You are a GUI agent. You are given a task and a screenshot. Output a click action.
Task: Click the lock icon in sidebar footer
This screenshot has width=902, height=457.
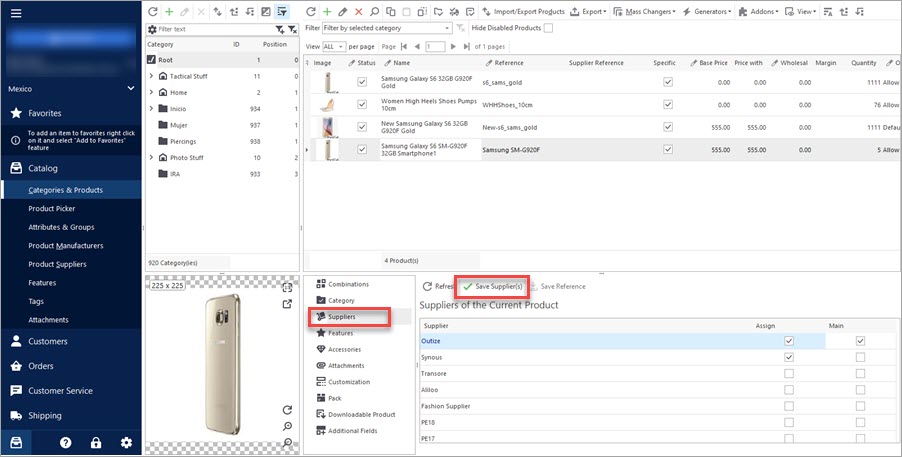(x=95, y=443)
